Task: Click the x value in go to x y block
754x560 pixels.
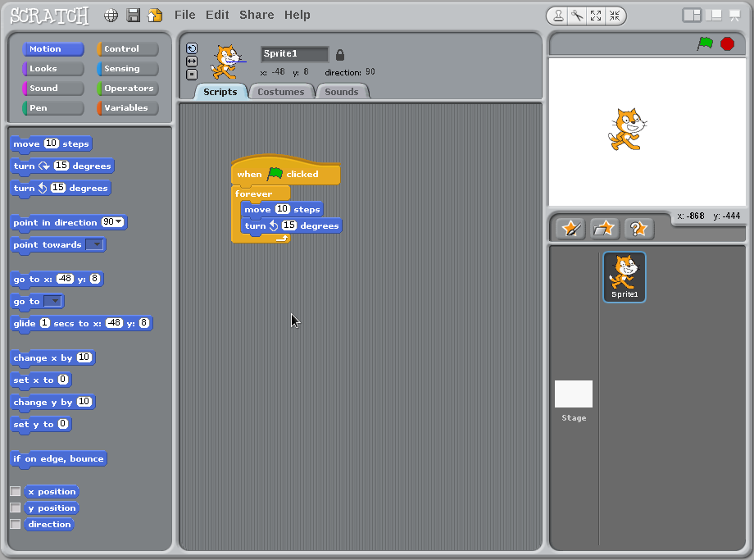Action: 65,279
